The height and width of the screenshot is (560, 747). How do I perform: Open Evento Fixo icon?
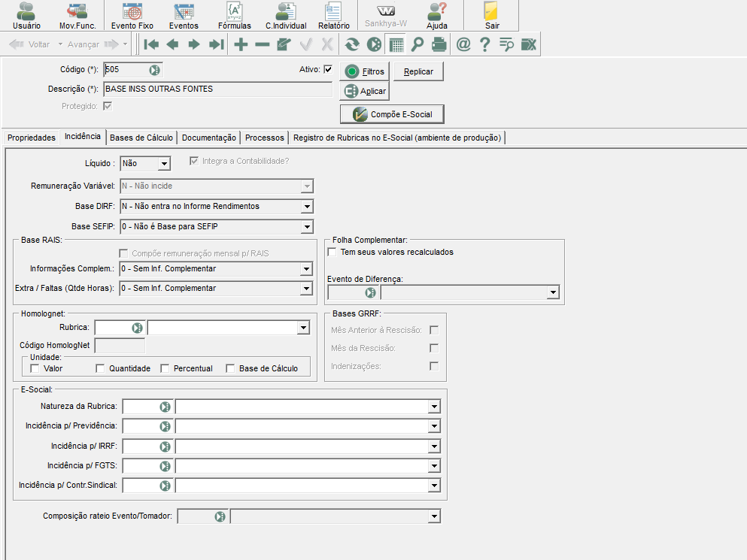(x=132, y=16)
